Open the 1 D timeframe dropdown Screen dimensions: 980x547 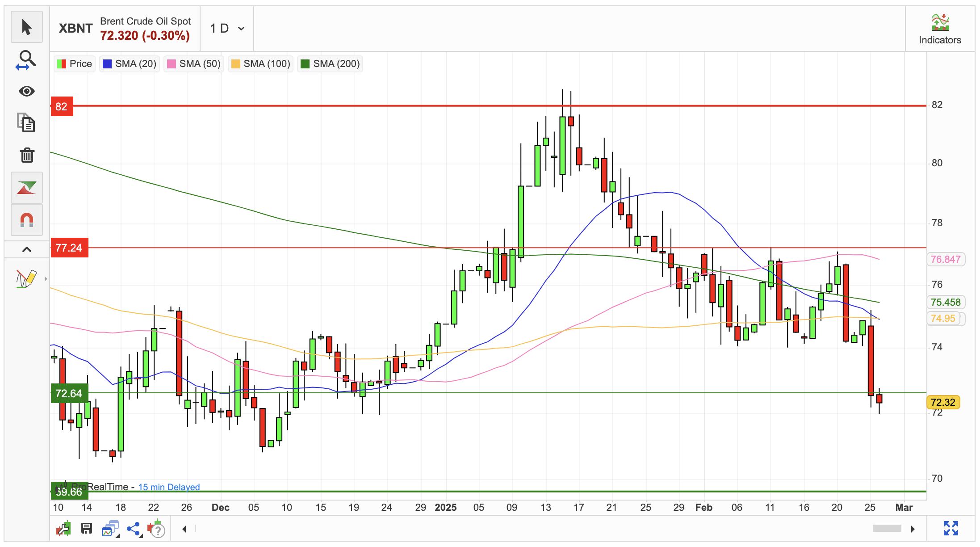tap(227, 29)
